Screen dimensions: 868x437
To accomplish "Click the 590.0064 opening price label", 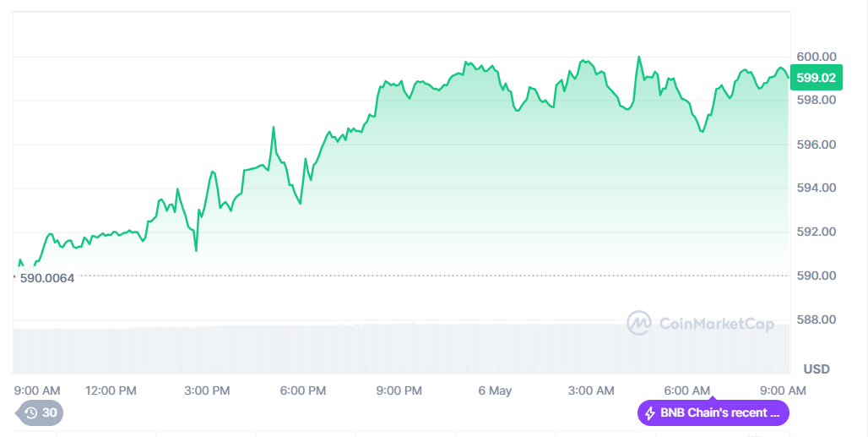I will point(47,278).
